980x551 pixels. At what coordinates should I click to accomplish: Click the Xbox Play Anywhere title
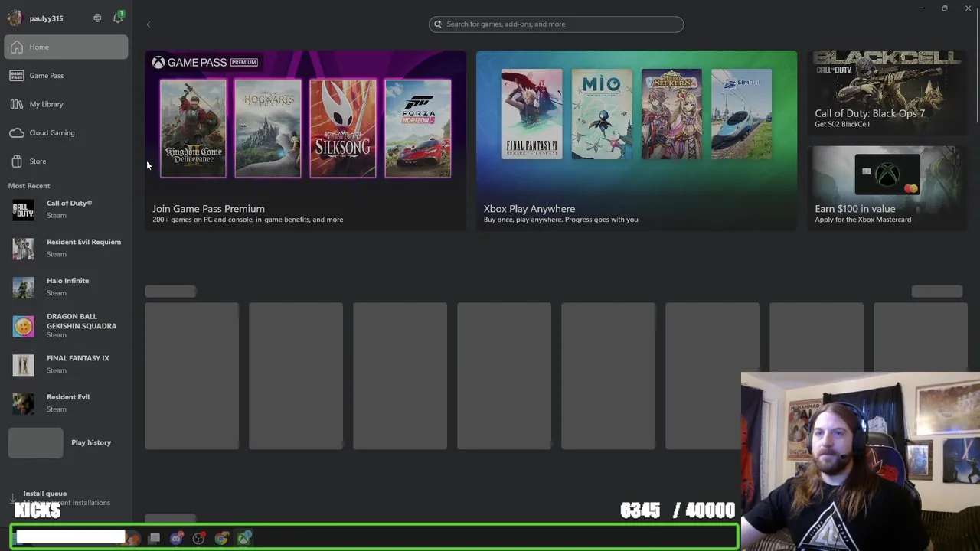pos(529,209)
